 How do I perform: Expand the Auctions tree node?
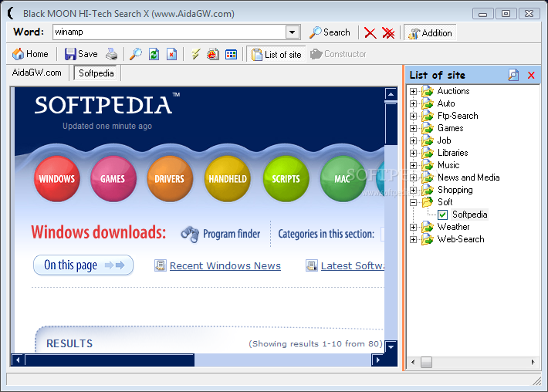pyautogui.click(x=413, y=91)
